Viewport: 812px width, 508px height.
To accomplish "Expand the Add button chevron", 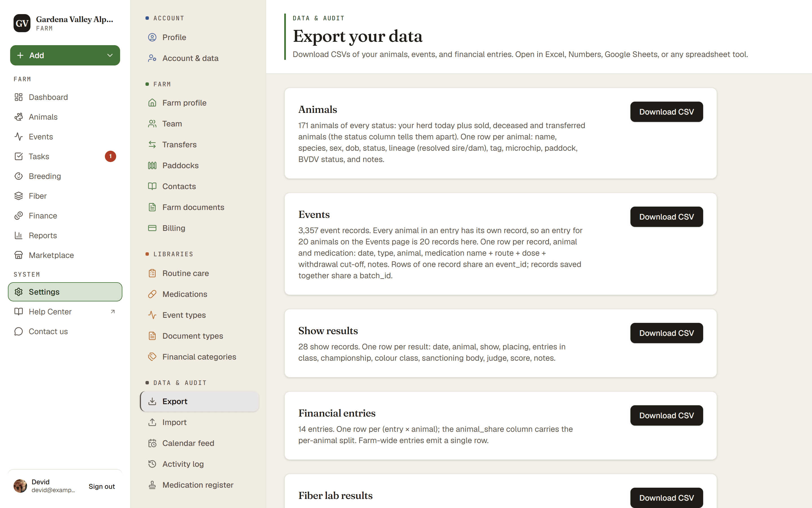I will (x=110, y=55).
